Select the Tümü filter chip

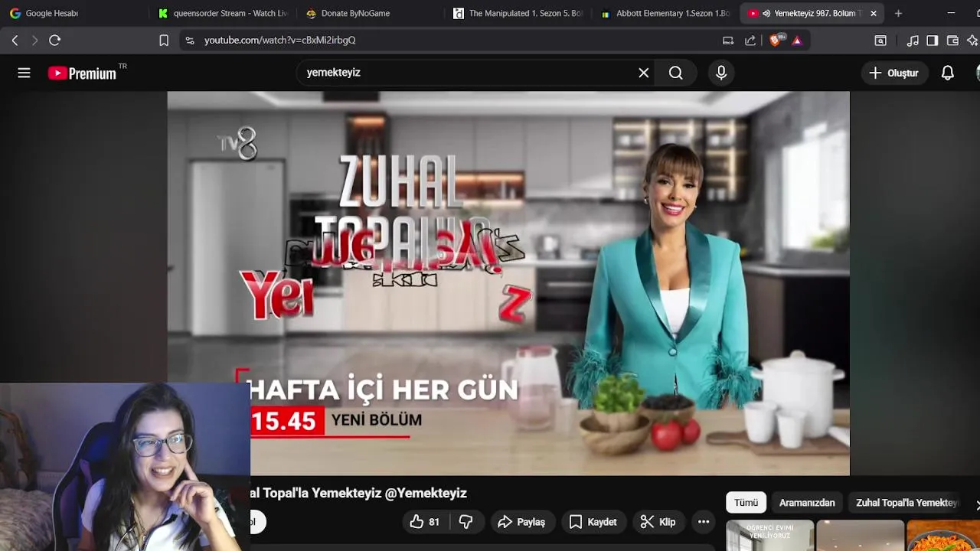[746, 503]
